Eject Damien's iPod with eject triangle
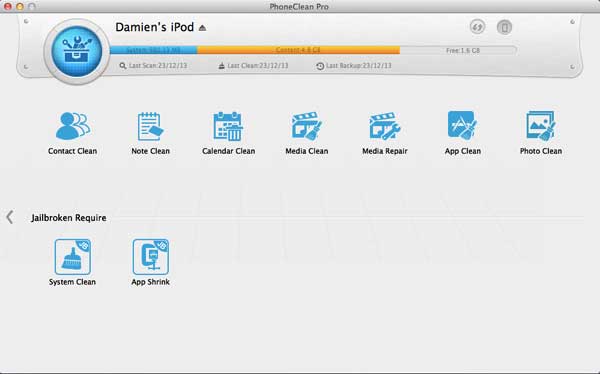The width and height of the screenshot is (600, 374). click(x=202, y=28)
